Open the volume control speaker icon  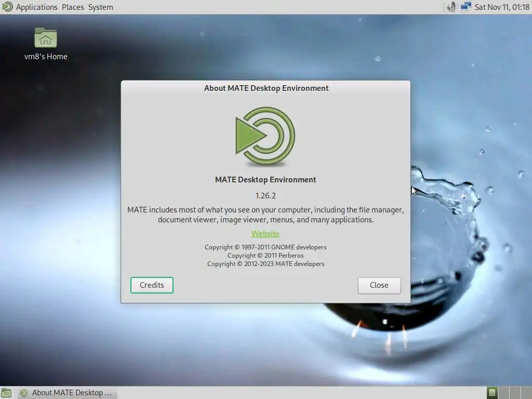(451, 7)
